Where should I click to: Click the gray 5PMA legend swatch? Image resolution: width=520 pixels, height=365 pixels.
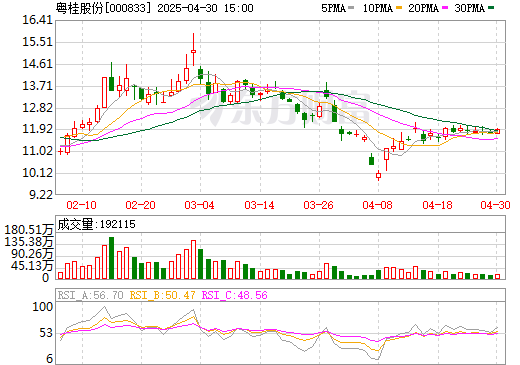point(351,8)
